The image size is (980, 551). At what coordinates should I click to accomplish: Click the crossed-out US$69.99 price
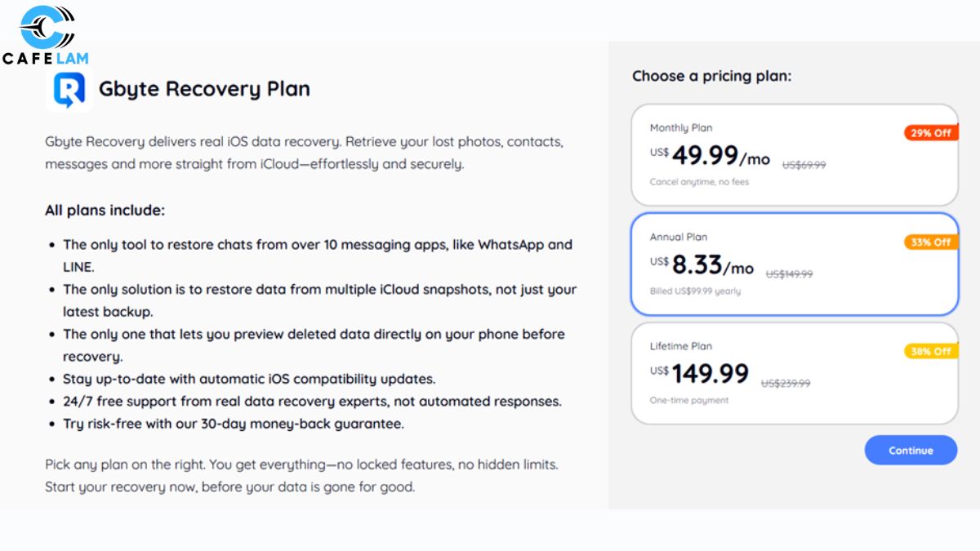click(x=804, y=165)
